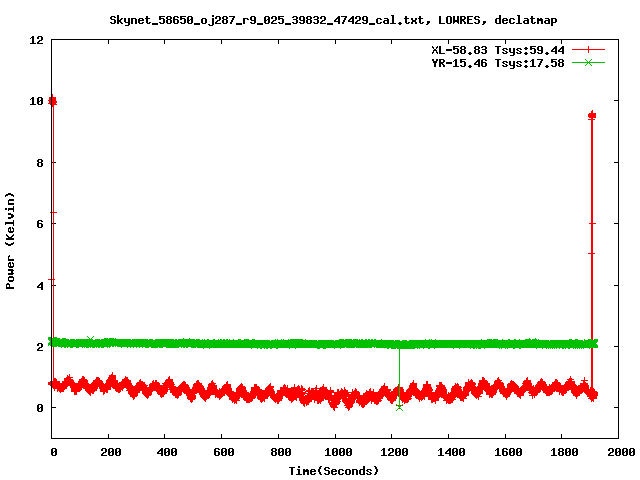Click the x-axis value 200
The image size is (640, 480).
point(111,452)
